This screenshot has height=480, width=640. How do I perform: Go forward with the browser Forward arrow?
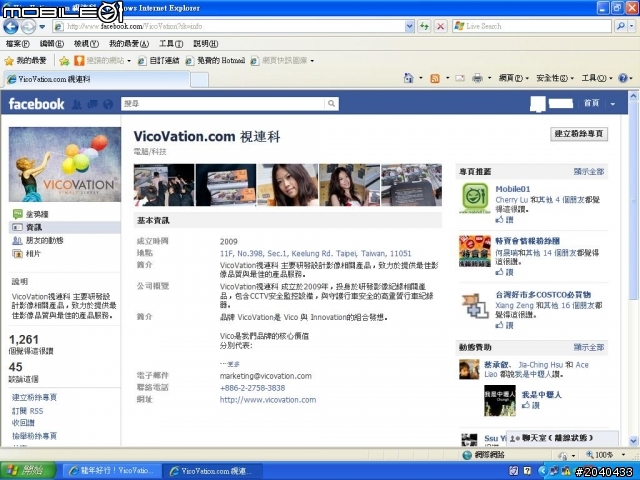(28, 27)
